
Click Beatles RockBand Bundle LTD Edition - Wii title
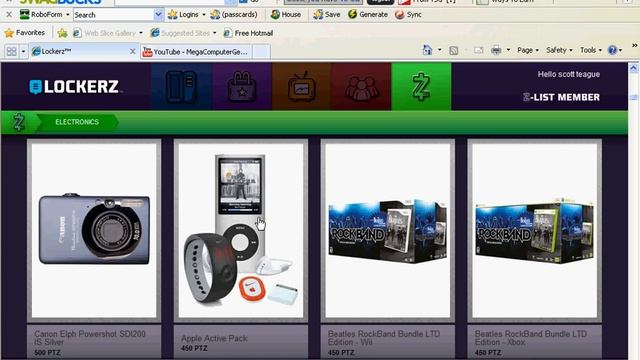click(x=384, y=338)
